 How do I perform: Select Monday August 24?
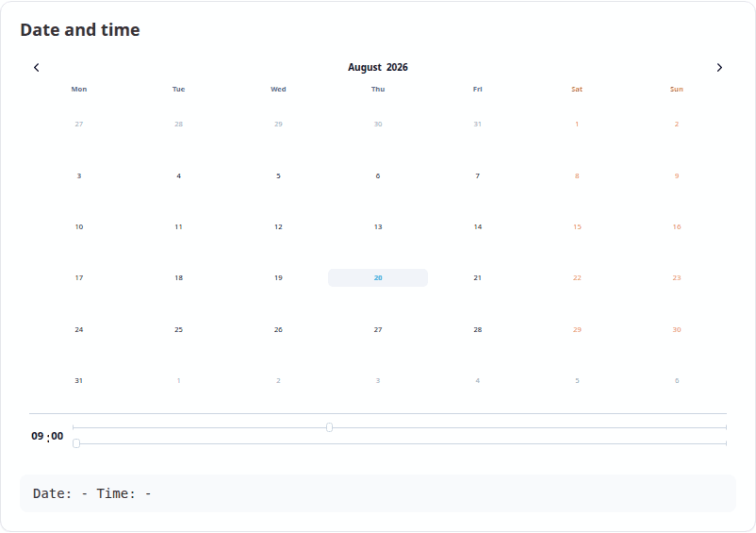(79, 330)
